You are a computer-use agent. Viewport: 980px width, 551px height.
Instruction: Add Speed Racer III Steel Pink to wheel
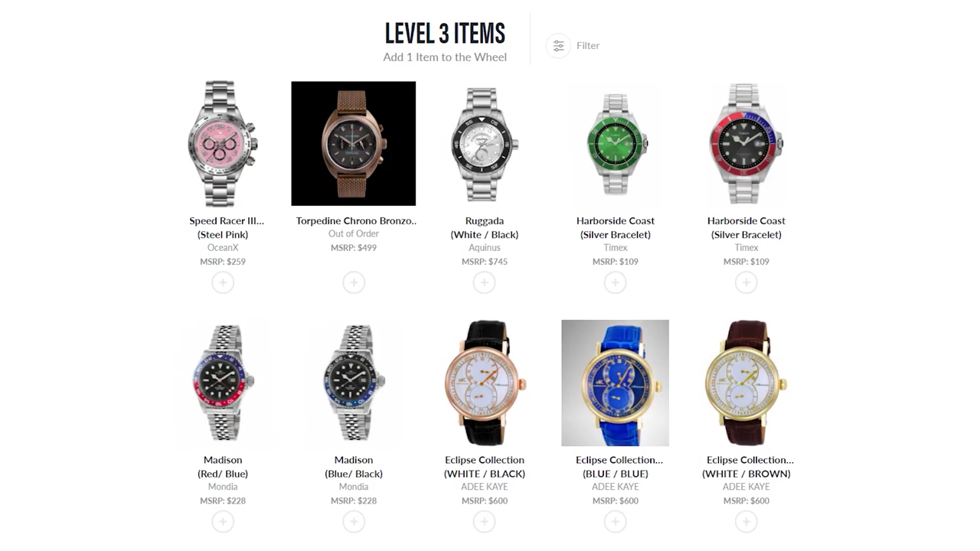pos(223,282)
